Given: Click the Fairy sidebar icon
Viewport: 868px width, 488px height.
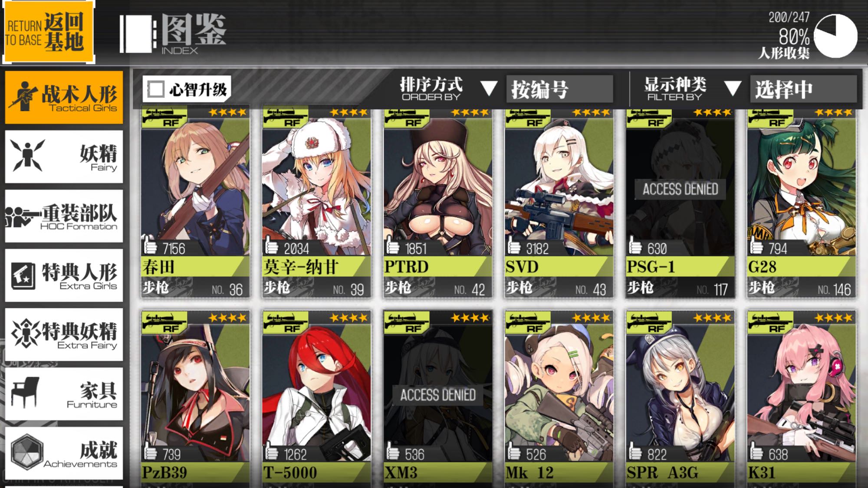Looking at the screenshot, I should click(27, 155).
